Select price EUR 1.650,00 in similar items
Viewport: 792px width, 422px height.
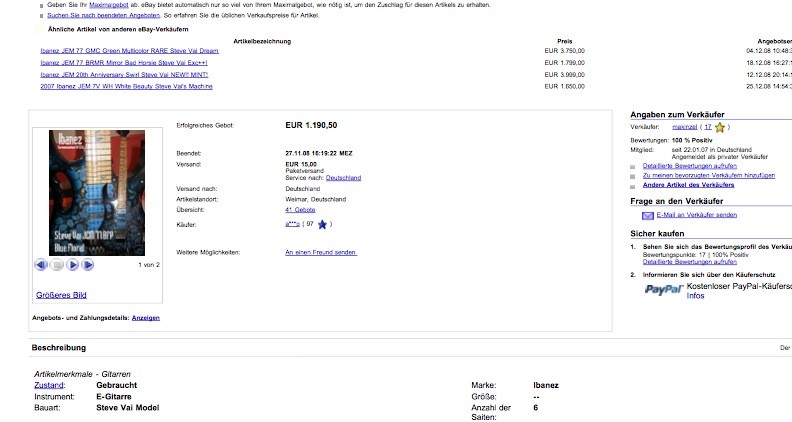(x=565, y=86)
